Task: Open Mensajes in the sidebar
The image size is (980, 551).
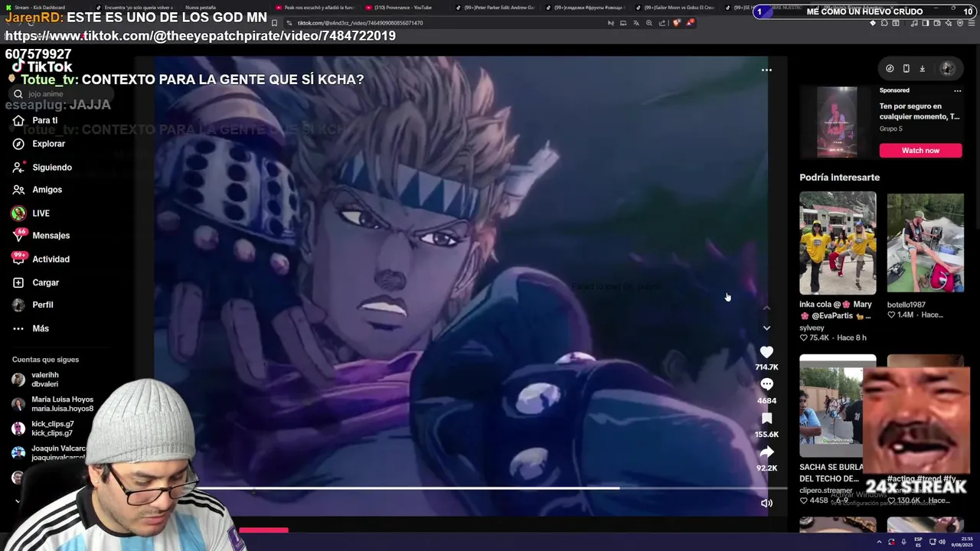Action: click(41, 236)
